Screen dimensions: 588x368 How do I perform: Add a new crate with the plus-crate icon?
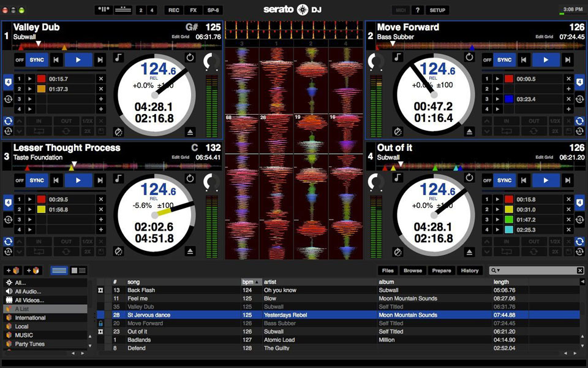coord(12,270)
